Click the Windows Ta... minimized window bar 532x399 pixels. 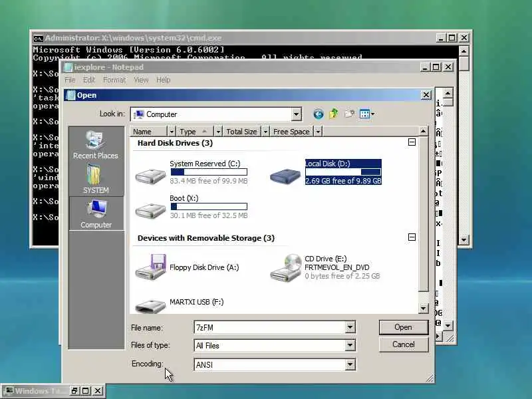tap(53, 391)
